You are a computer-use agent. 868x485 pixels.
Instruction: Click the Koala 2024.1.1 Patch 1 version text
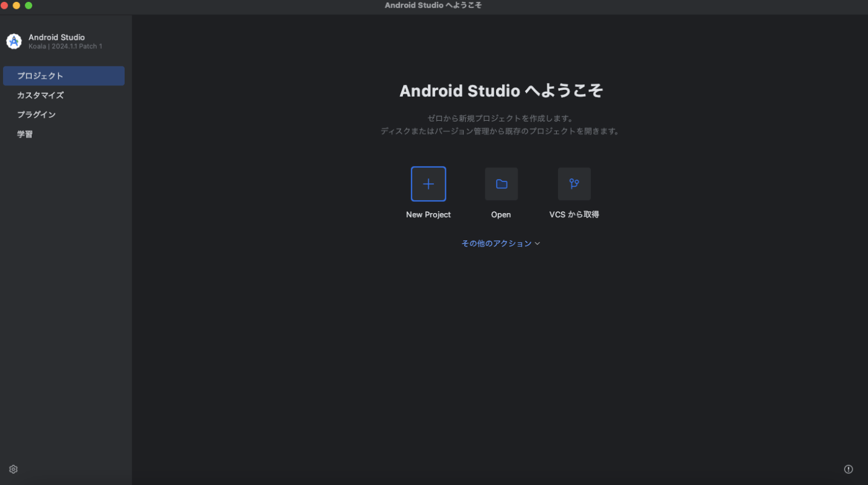pos(65,46)
